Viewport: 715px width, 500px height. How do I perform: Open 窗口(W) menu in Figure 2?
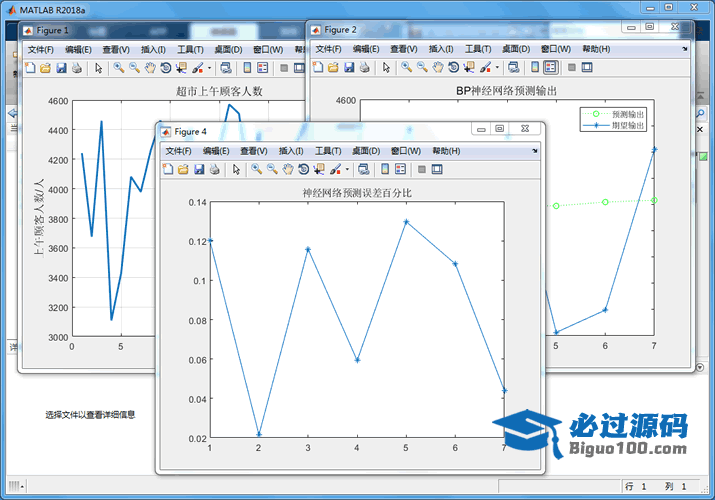pos(555,49)
